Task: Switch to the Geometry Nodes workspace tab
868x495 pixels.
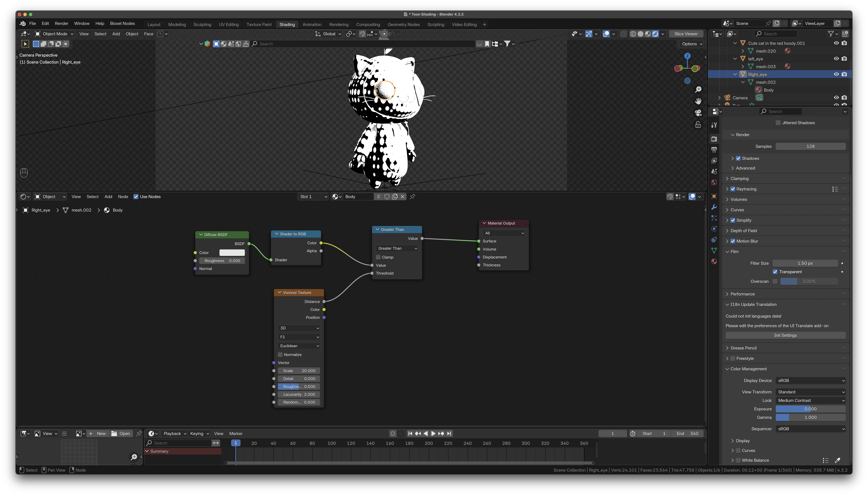Action: [x=404, y=24]
